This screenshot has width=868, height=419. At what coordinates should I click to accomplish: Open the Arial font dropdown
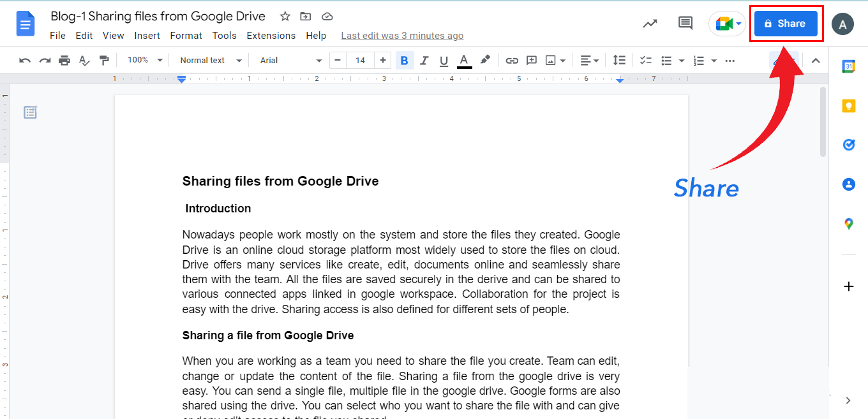pyautogui.click(x=291, y=61)
